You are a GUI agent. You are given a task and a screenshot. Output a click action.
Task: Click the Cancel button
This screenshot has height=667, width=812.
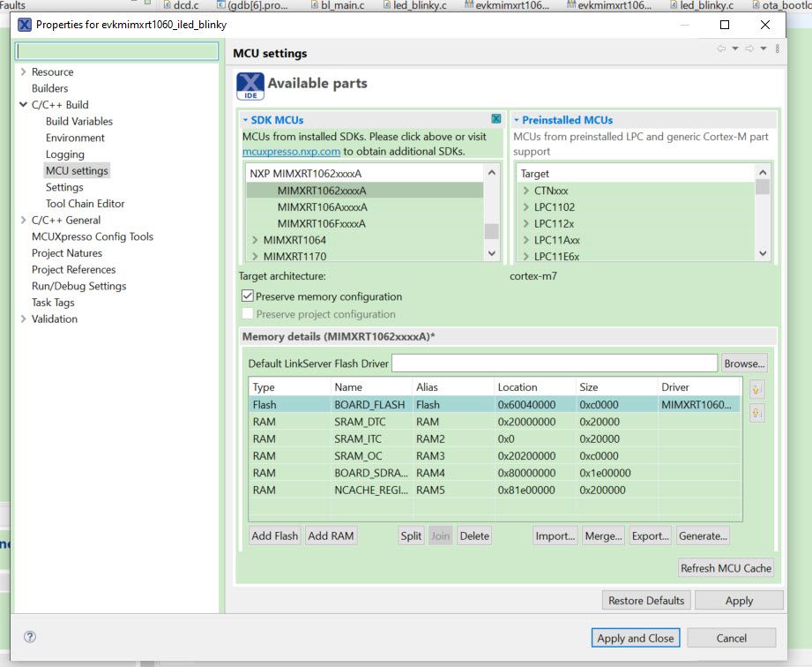click(731, 638)
